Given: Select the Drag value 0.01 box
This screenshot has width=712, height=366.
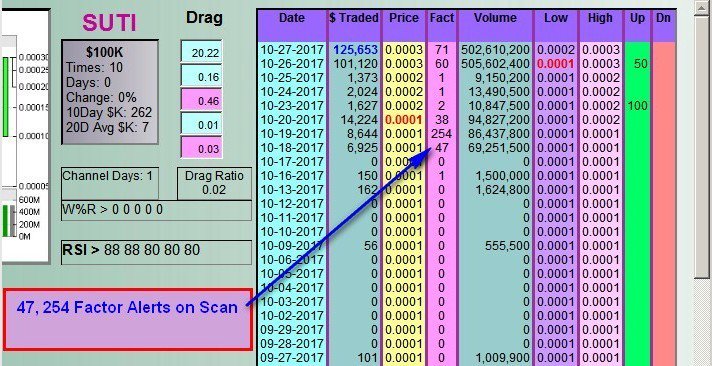Looking at the screenshot, I should click(202, 124).
